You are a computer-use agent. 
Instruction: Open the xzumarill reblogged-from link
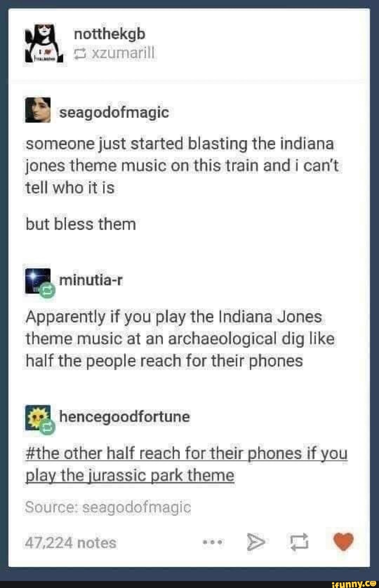(122, 53)
